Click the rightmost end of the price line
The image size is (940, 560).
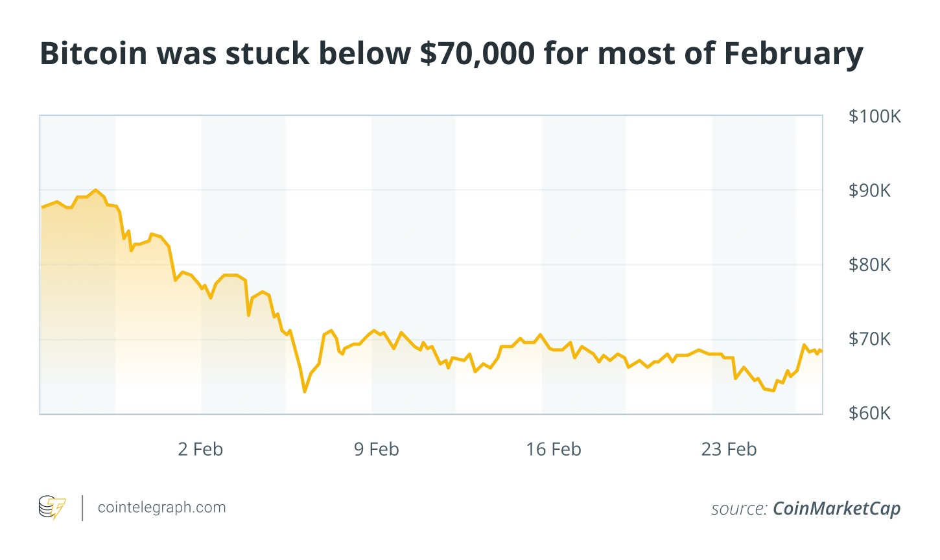pyautogui.click(x=821, y=351)
